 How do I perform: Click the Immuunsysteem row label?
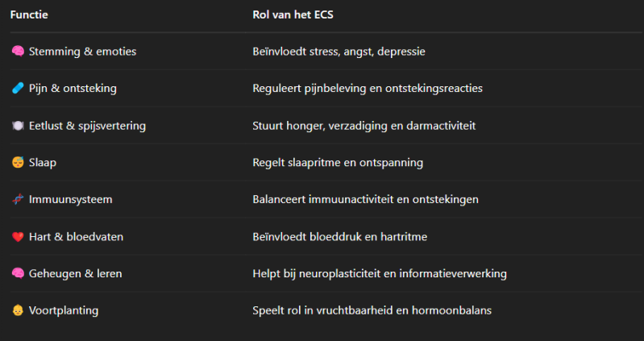(71, 200)
